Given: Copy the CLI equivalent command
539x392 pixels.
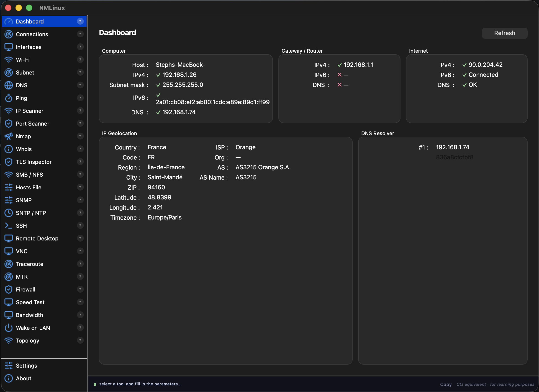Looking at the screenshot, I should (446, 384).
